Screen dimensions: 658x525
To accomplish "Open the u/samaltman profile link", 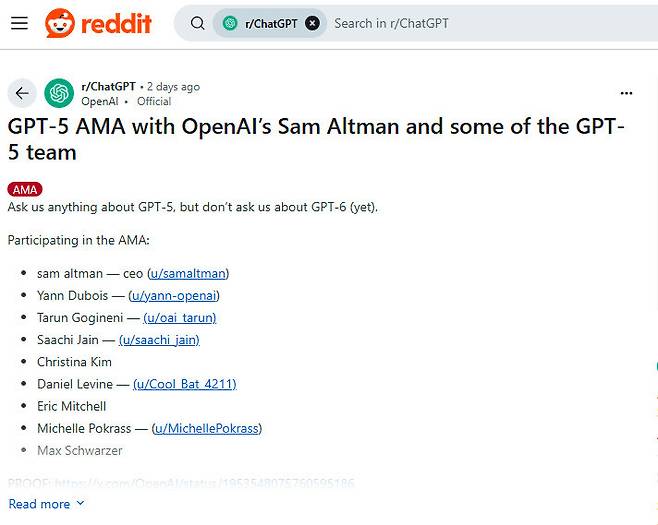I will pyautogui.click(x=189, y=273).
